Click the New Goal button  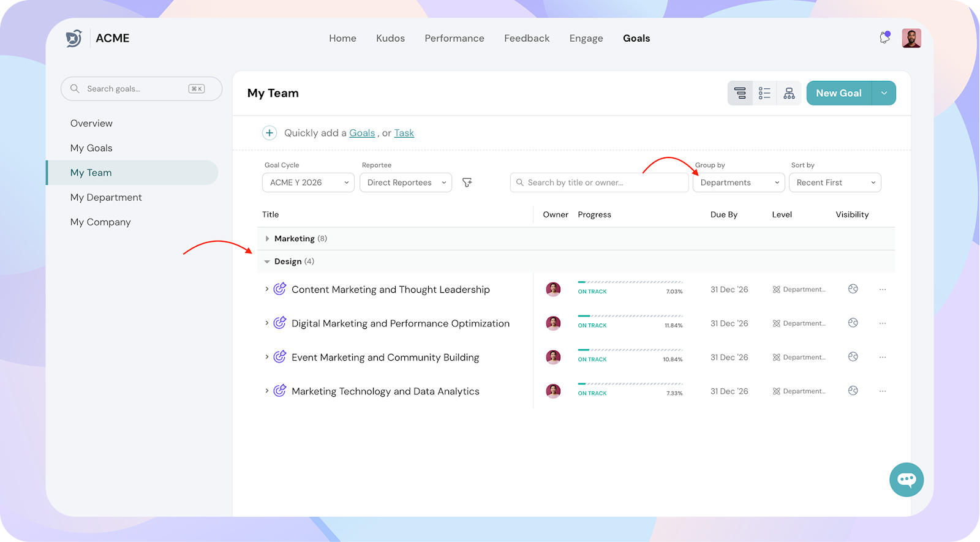(839, 93)
